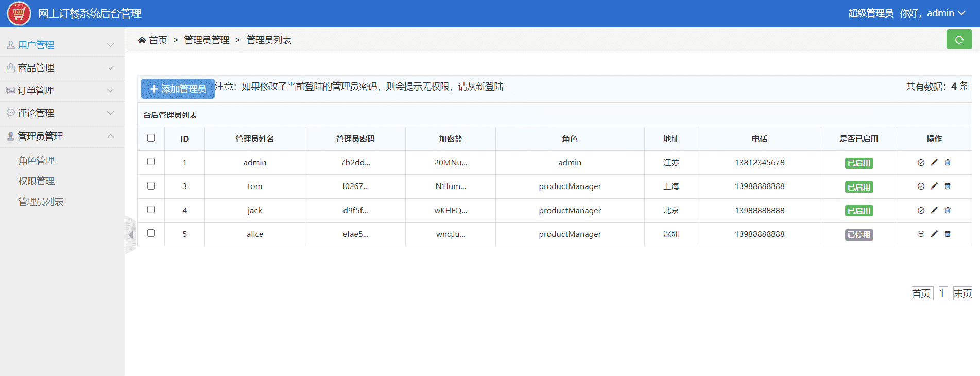Screen dimensions: 980x376
Task: Click the 添加管理员 button
Action: pos(178,89)
